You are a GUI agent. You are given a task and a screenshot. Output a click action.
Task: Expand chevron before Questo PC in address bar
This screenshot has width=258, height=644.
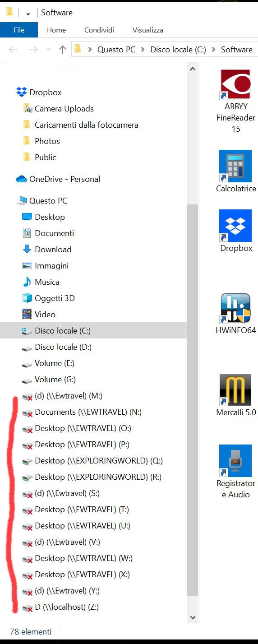point(90,50)
